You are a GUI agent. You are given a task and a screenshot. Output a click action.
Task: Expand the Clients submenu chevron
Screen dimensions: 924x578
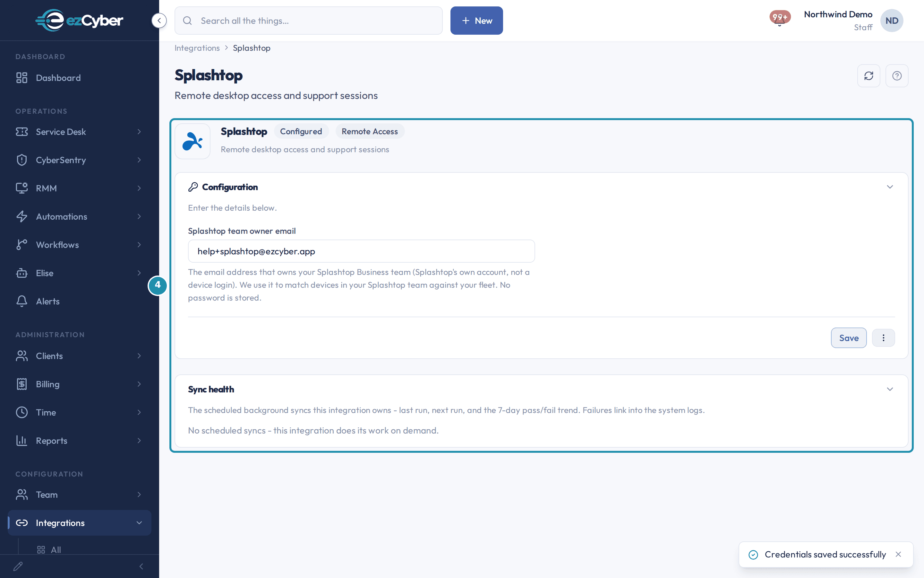[x=139, y=356]
